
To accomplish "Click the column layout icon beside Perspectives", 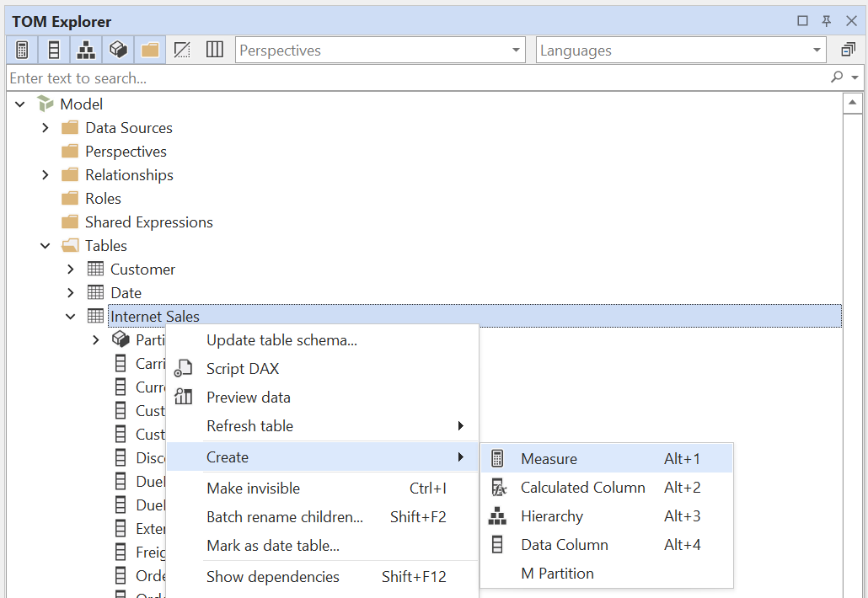I will (x=215, y=51).
